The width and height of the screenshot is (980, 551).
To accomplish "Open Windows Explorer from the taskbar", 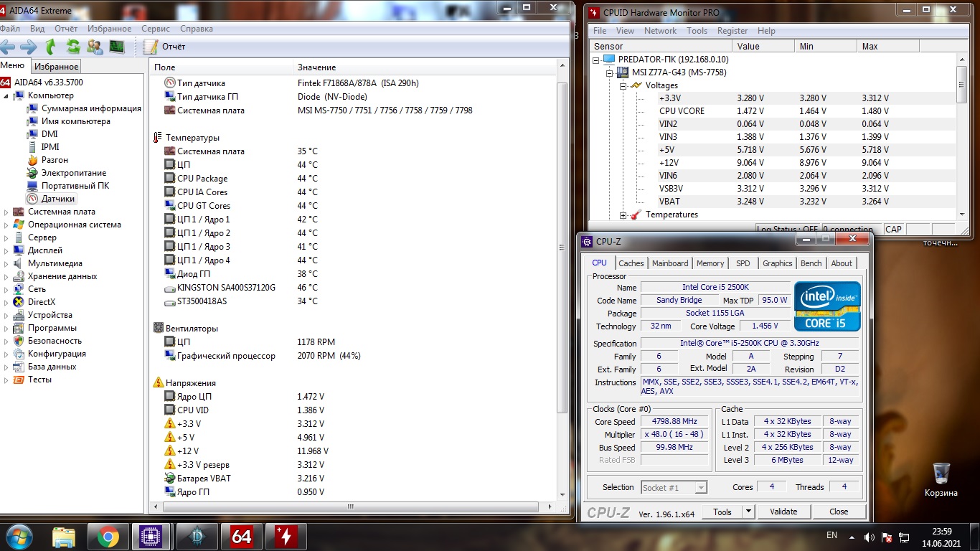I will click(x=64, y=537).
